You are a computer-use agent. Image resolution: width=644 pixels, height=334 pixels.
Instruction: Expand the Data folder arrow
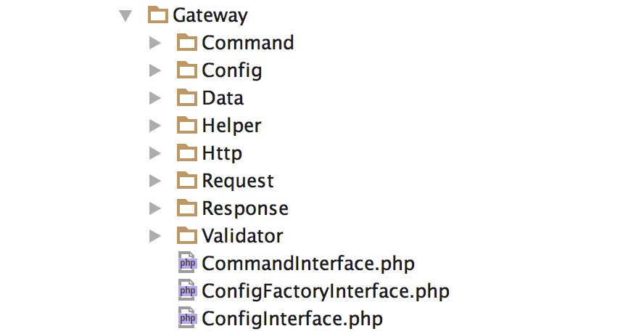pos(155,98)
